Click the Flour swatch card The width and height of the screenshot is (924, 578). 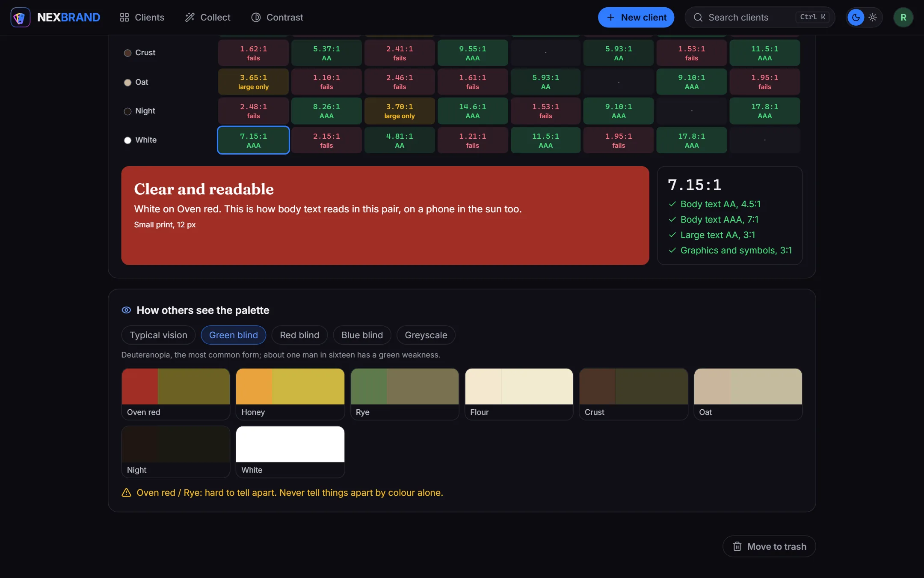[519, 394]
